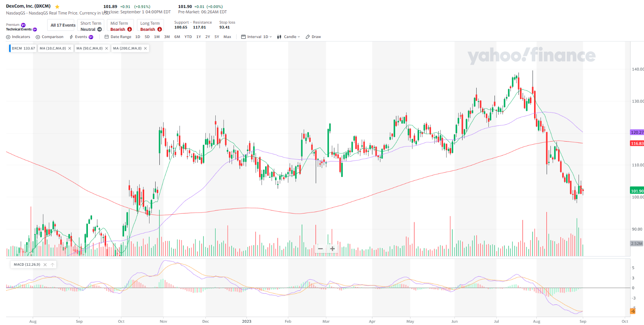Click the Stop loss value 93.41
The height and width of the screenshot is (325, 644).
pyautogui.click(x=224, y=27)
